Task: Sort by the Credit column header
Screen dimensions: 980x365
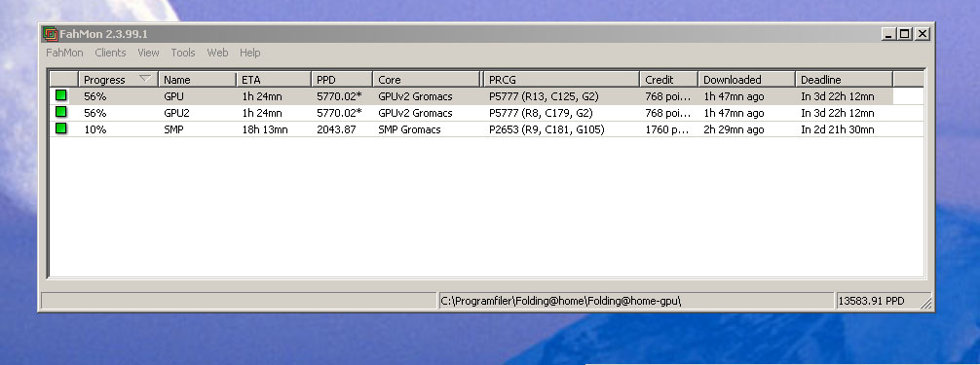Action: click(x=668, y=80)
